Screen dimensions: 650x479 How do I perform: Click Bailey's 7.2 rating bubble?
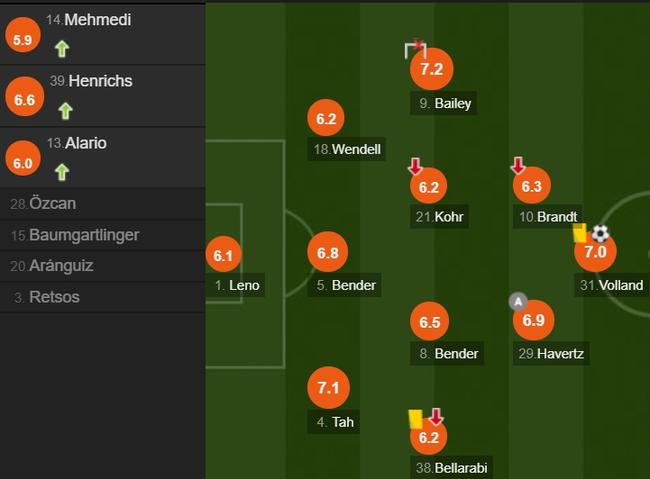click(x=432, y=69)
